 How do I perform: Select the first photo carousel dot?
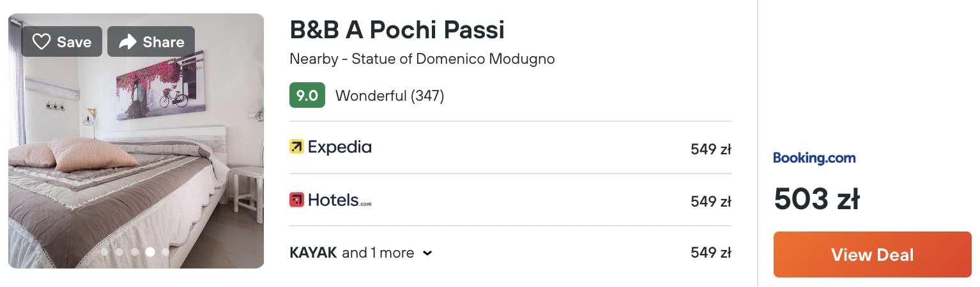click(104, 252)
